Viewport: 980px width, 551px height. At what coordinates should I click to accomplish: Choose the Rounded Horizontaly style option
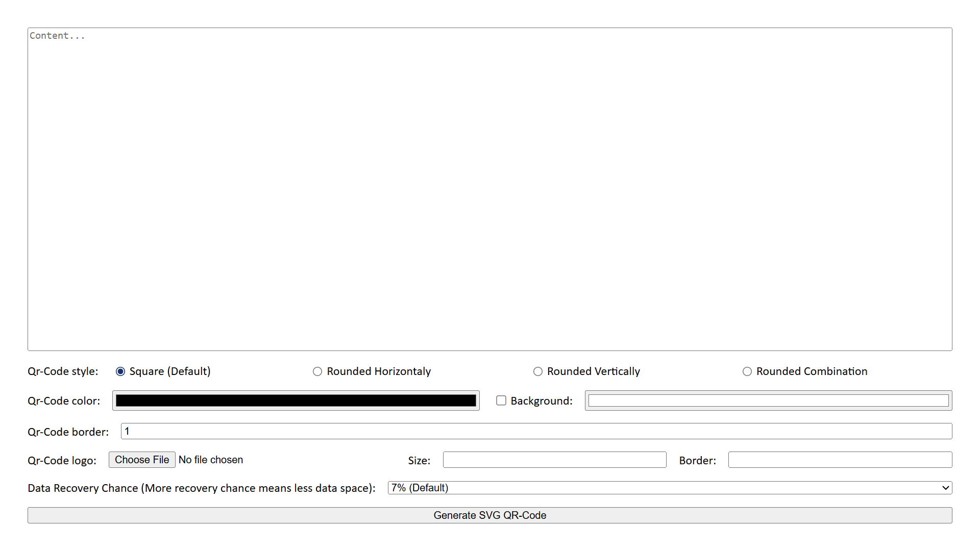(317, 371)
